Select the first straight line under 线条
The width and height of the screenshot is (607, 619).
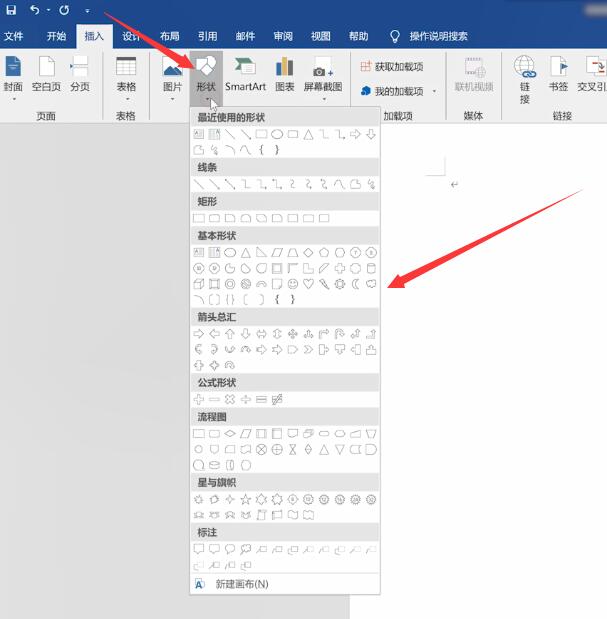pyautogui.click(x=199, y=184)
